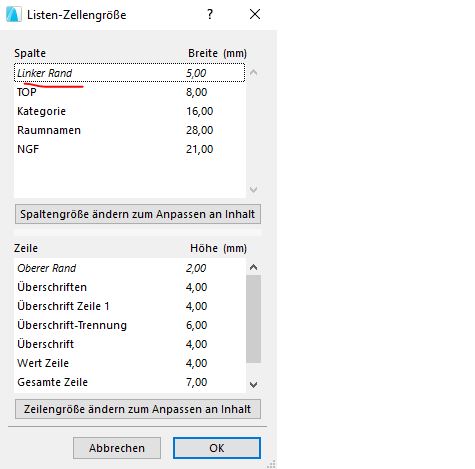The width and height of the screenshot is (475, 469).
Task: Select the Überschrift-Trennung row
Action: tap(130, 325)
